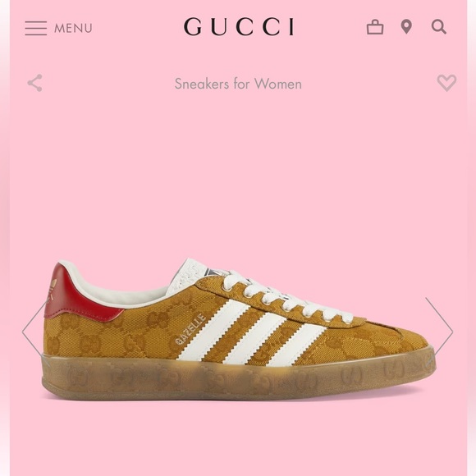Click the Gazelle lettering on the shoe

(190, 330)
